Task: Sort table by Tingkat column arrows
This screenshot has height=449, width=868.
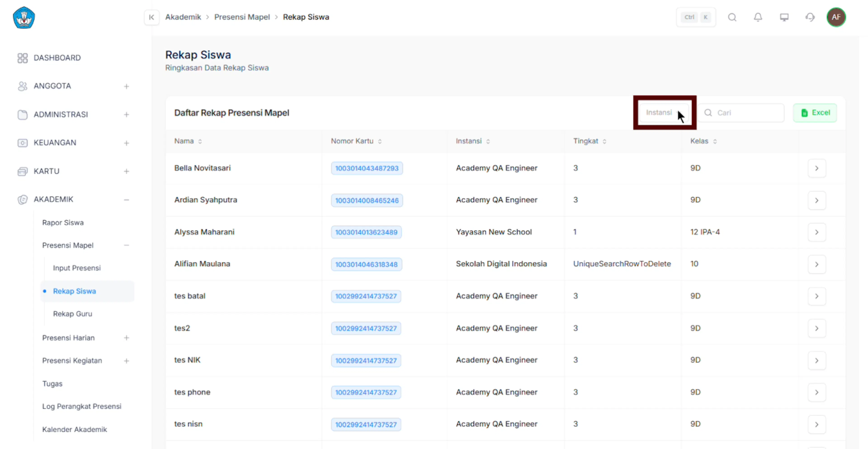Action: pyautogui.click(x=604, y=142)
